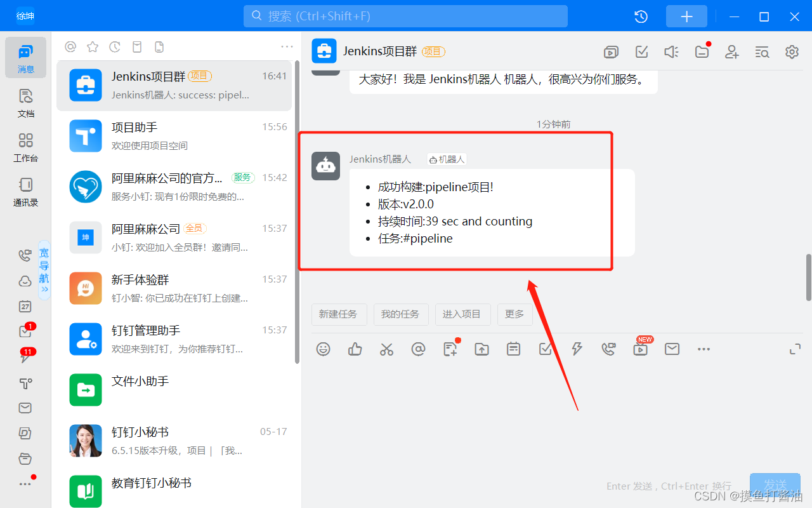Click the scissors screenshot icon
812x508 pixels.
387,349
